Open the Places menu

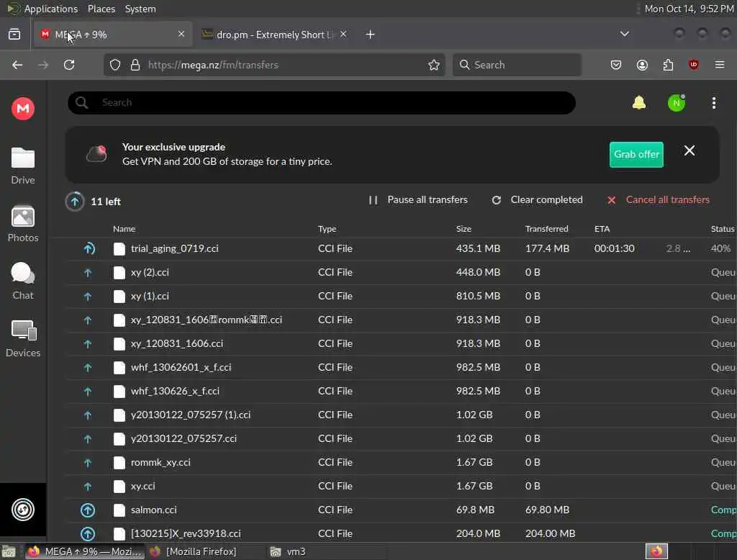point(101,9)
